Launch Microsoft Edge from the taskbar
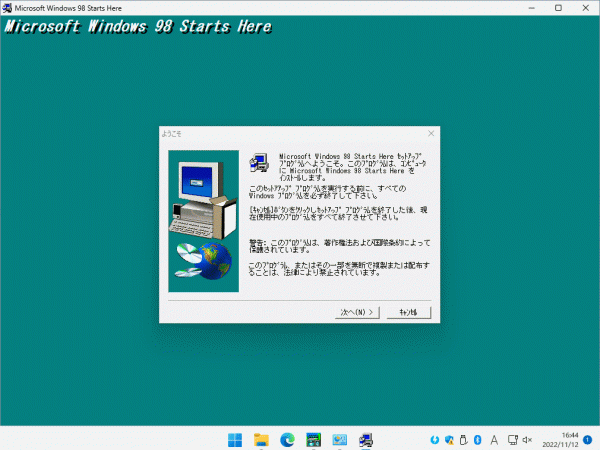The width and height of the screenshot is (600, 450). (x=287, y=440)
